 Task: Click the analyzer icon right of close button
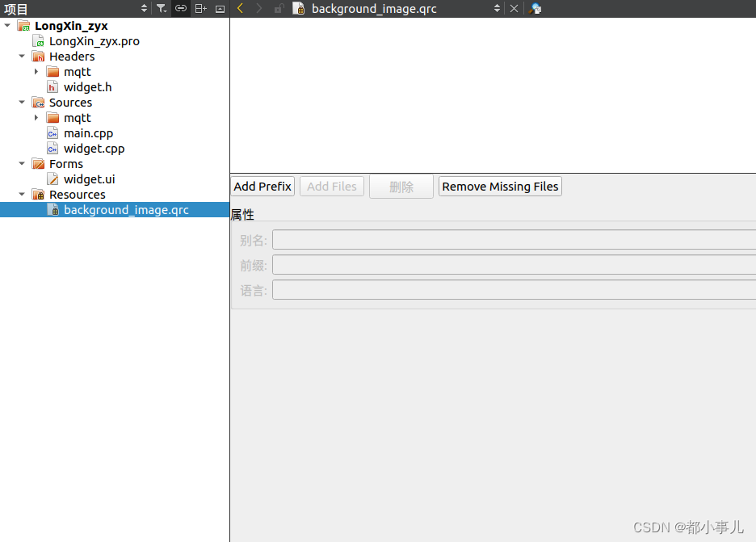[x=535, y=8]
